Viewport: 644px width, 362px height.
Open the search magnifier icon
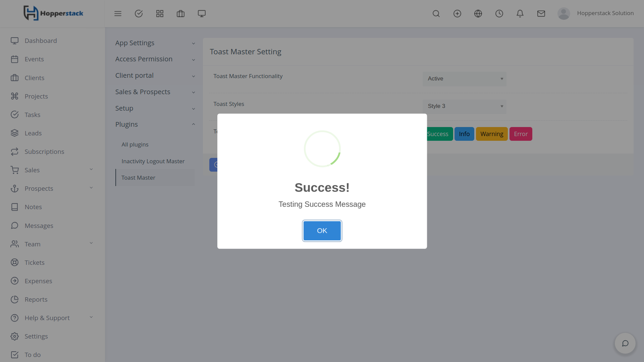point(436,14)
